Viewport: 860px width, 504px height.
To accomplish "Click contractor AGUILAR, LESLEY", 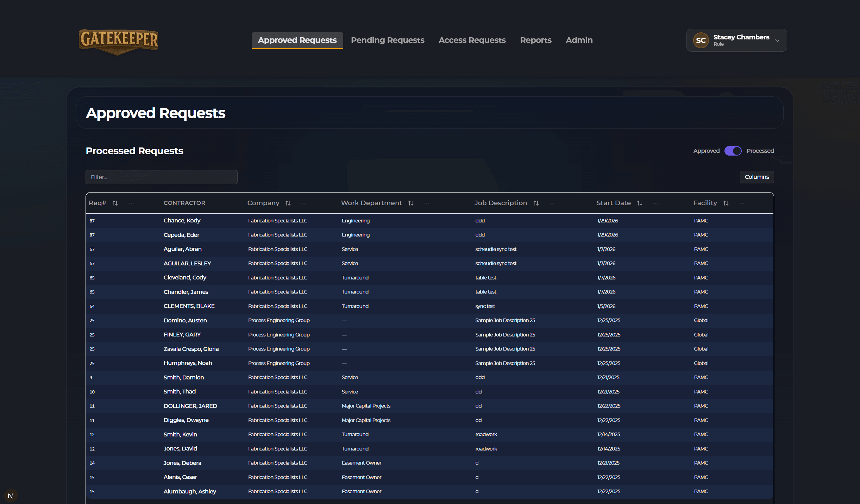I will click(x=187, y=263).
